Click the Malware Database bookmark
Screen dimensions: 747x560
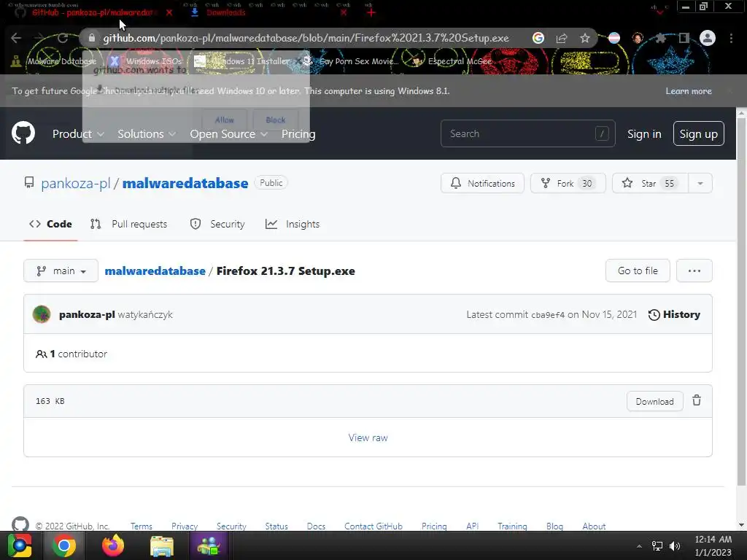click(53, 61)
